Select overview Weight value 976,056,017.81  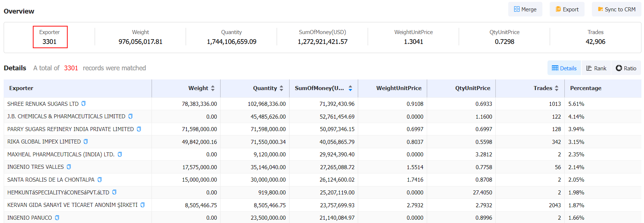(x=141, y=42)
